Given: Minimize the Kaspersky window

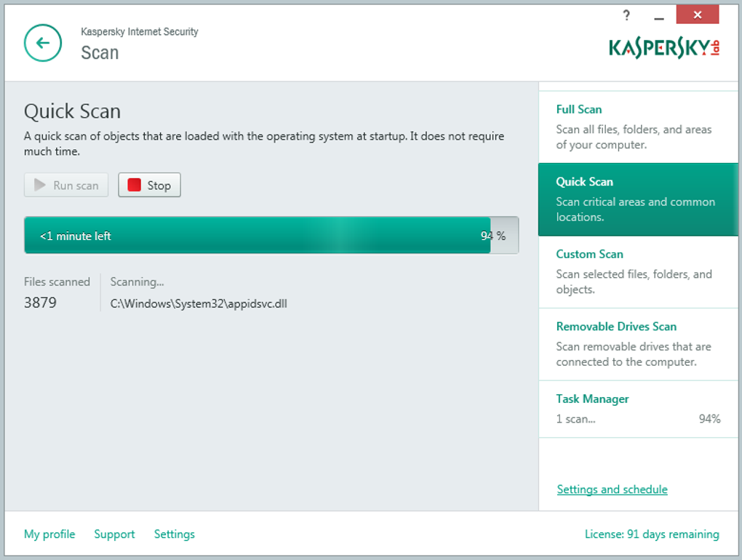Looking at the screenshot, I should point(659,18).
